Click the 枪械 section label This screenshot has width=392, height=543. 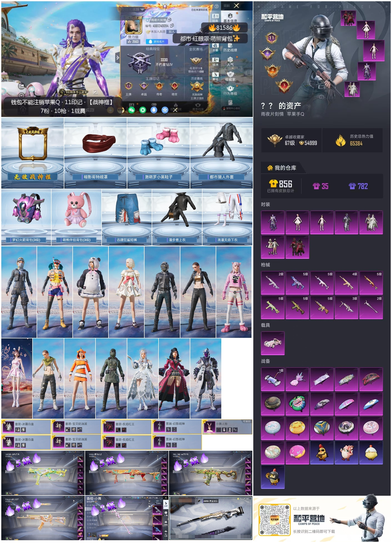tap(265, 265)
